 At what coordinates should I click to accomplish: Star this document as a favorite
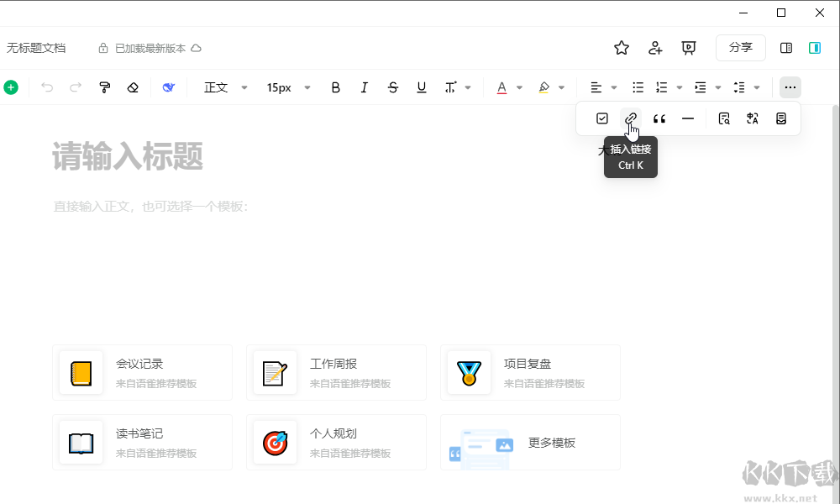click(x=621, y=48)
